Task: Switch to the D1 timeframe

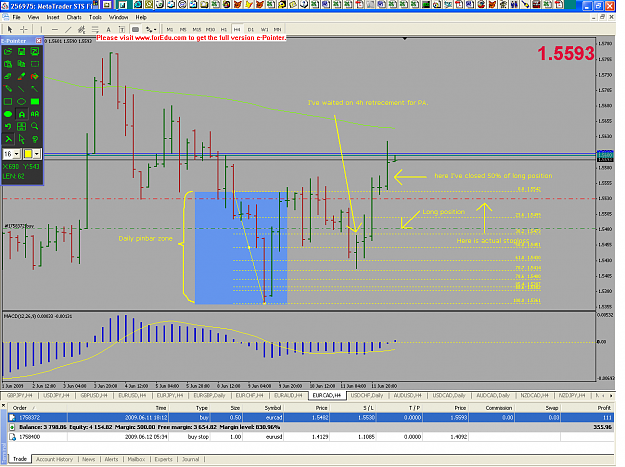Action: 251,29
